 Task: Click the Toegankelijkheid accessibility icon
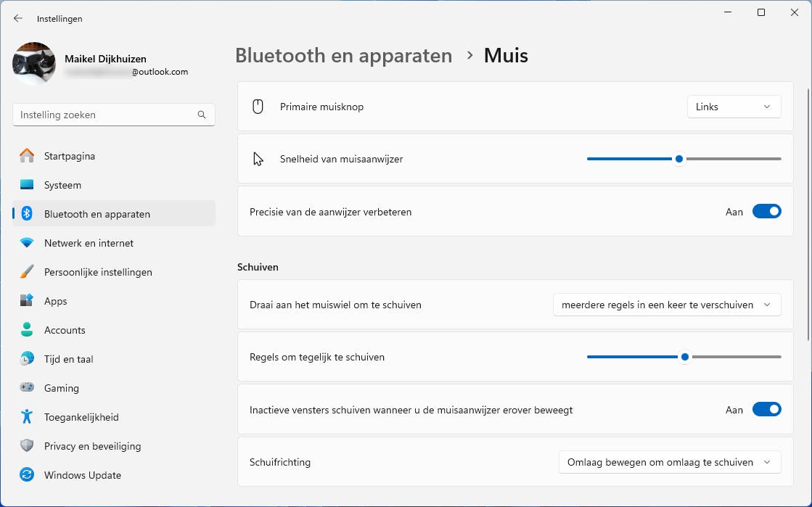(27, 417)
